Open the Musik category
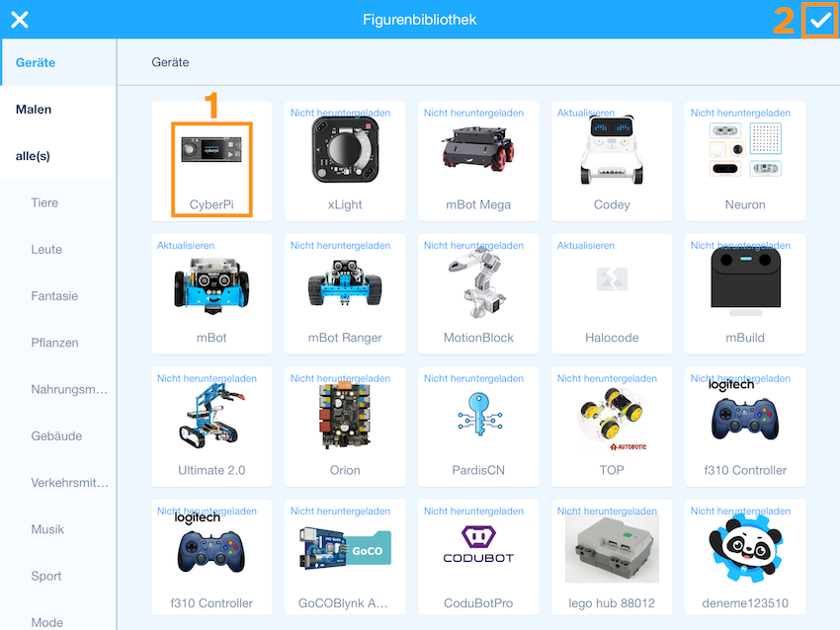This screenshot has height=630, width=840. (x=47, y=529)
